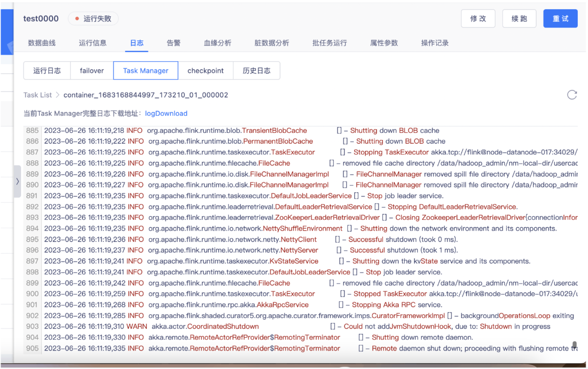
Task: Click the log panel vertical scrollbar thumb
Action: pos(574,344)
